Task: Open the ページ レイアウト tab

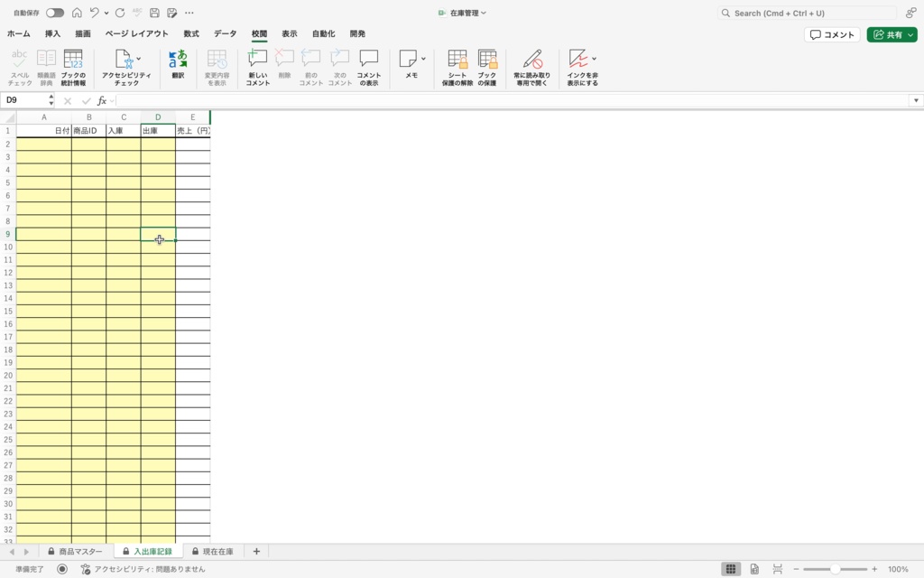Action: point(137,33)
